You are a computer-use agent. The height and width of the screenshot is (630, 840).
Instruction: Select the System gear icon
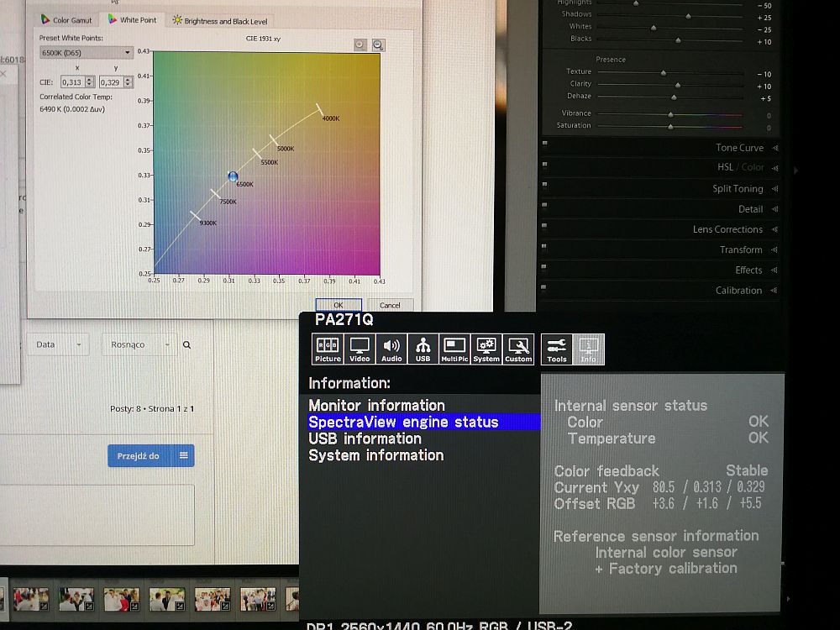click(x=486, y=349)
